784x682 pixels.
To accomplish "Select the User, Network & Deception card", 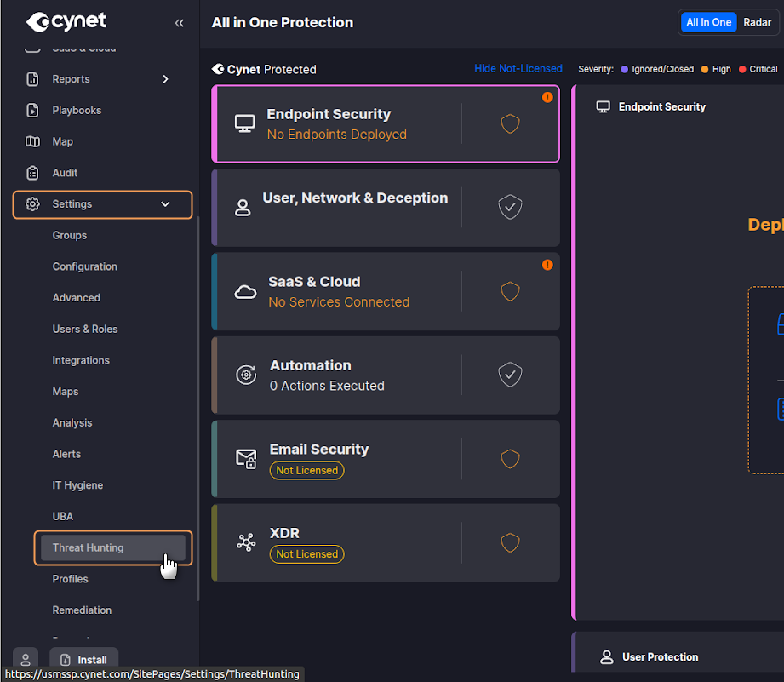I will point(355,207).
